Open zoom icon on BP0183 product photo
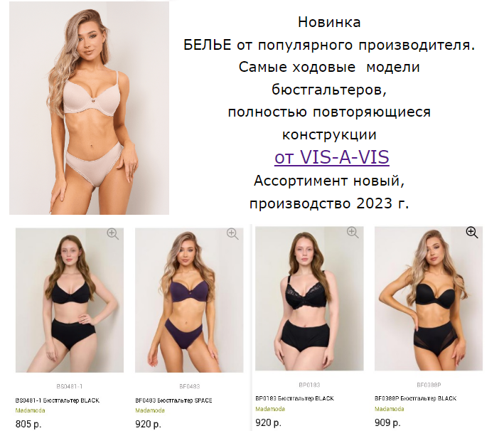 (x=353, y=233)
